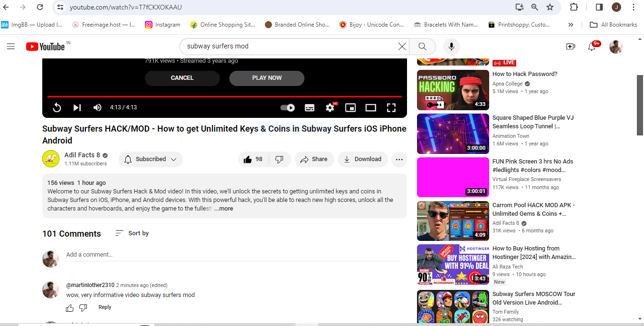The image size is (644, 326).
Task: Dislike martinlother2310's comment
Action: tap(83, 308)
